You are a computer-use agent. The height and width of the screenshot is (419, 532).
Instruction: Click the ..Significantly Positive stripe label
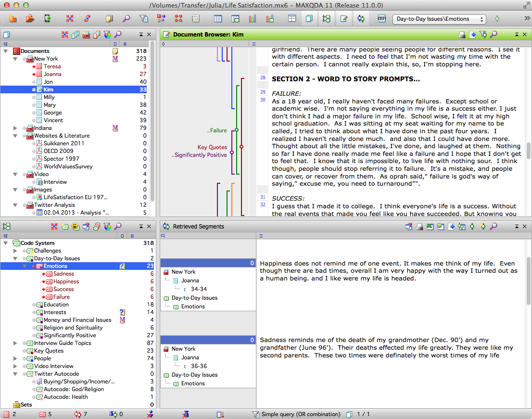(199, 155)
